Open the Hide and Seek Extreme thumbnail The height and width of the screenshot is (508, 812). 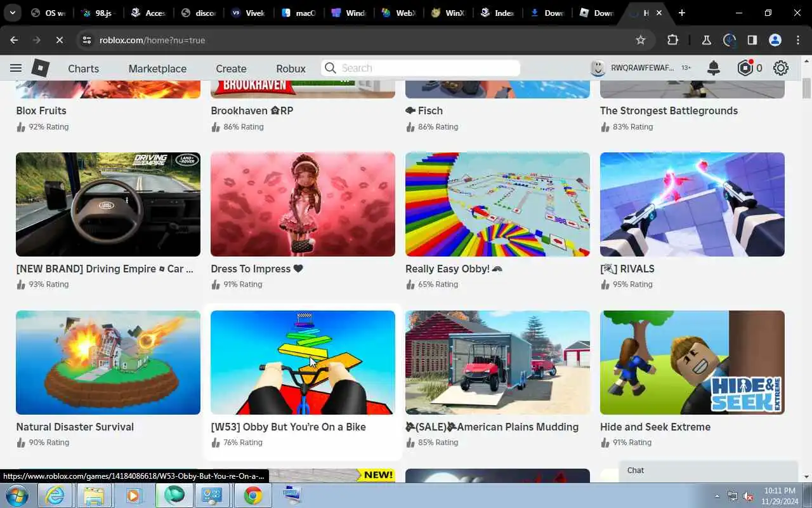click(x=692, y=363)
